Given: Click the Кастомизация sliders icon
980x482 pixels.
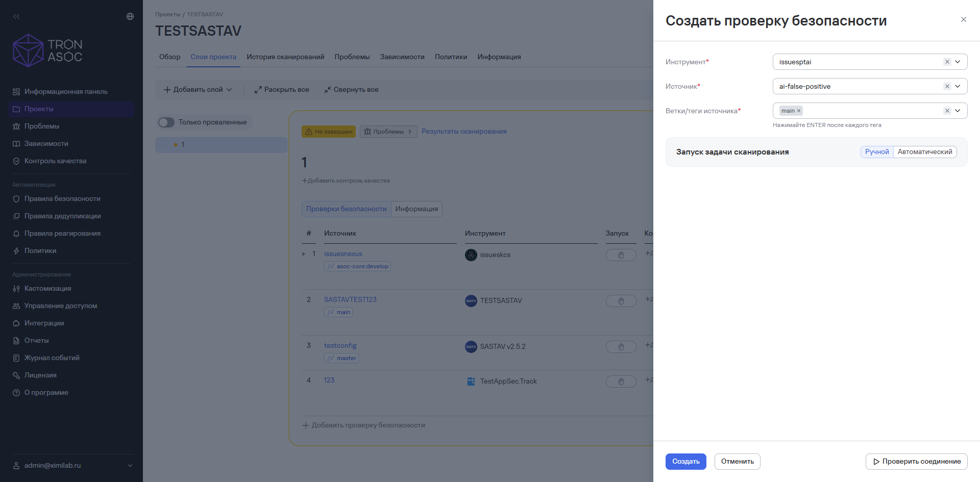Looking at the screenshot, I should [16, 288].
